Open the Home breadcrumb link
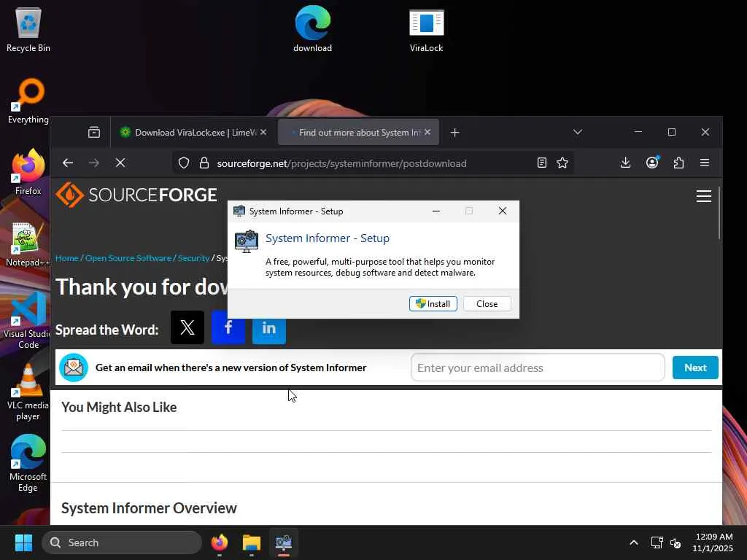The width and height of the screenshot is (747, 560). coord(66,257)
